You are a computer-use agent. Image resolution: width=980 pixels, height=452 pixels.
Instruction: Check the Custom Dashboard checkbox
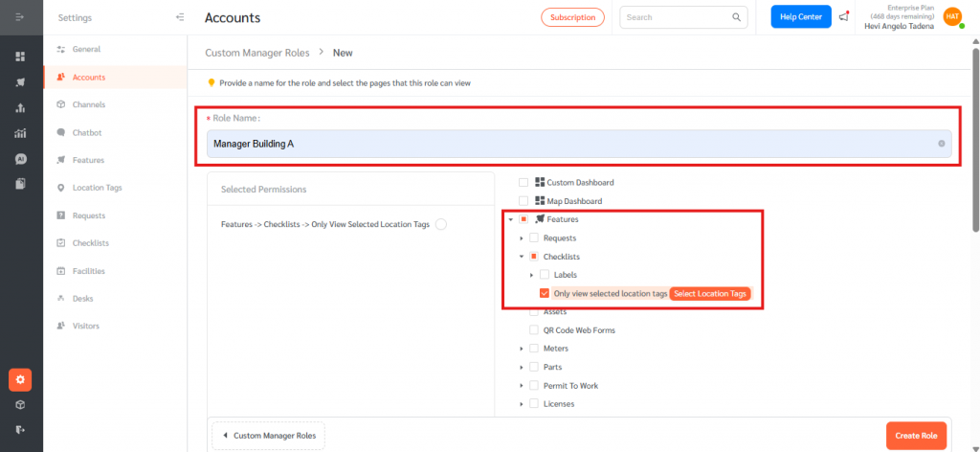523,182
